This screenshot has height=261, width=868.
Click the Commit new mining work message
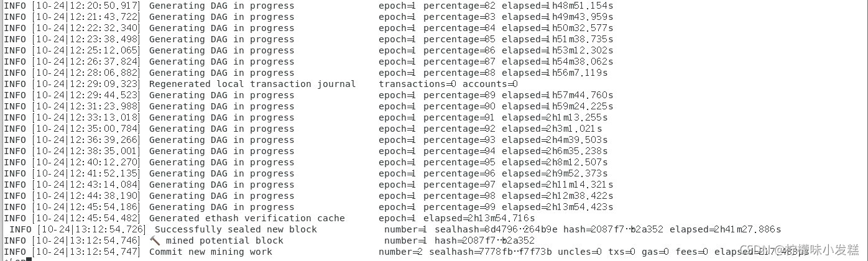pos(211,252)
